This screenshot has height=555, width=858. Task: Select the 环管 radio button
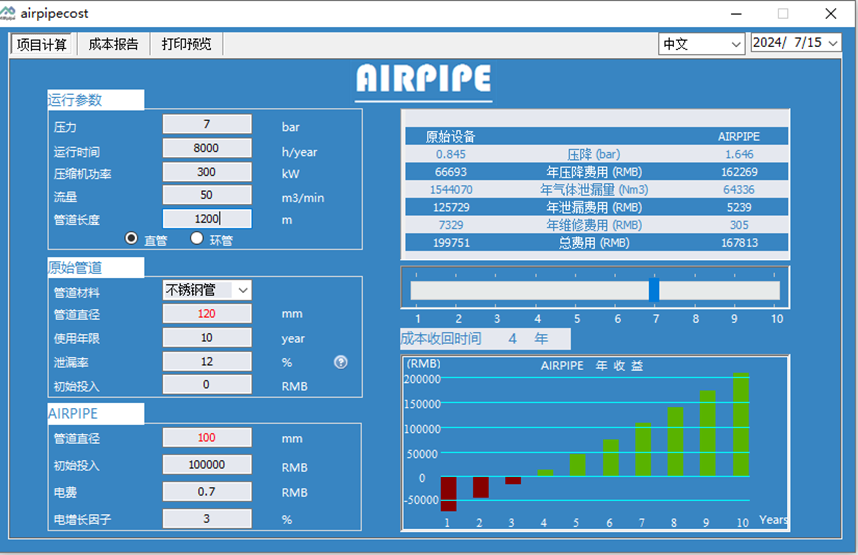point(197,239)
